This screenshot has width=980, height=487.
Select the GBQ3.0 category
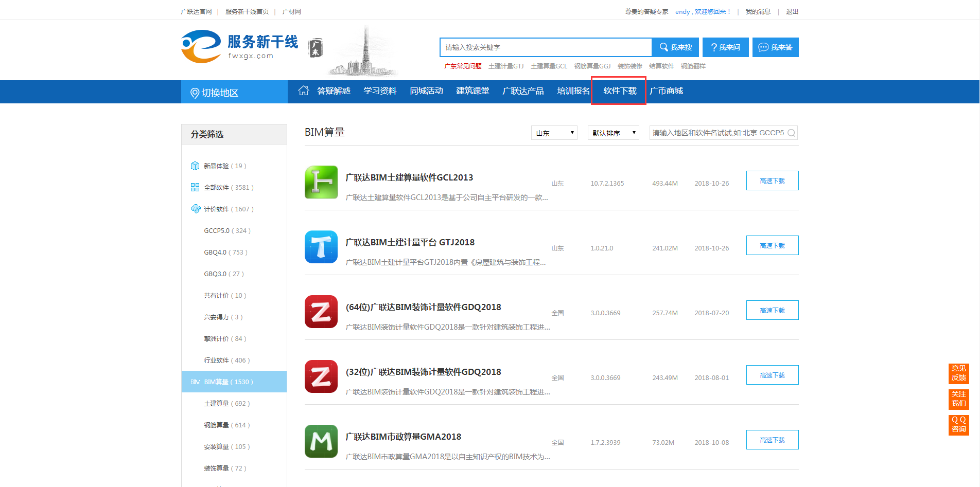pos(224,274)
